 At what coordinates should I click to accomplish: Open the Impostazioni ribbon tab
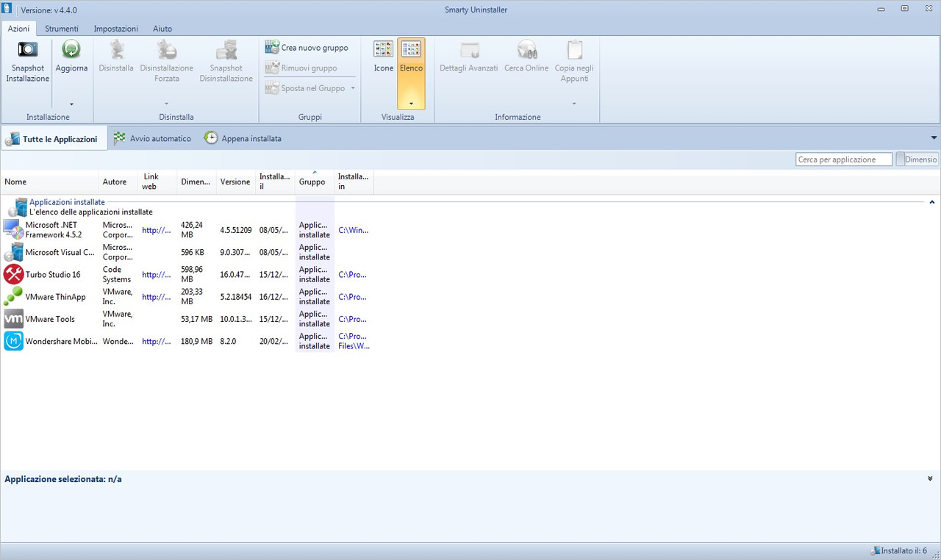pyautogui.click(x=115, y=29)
